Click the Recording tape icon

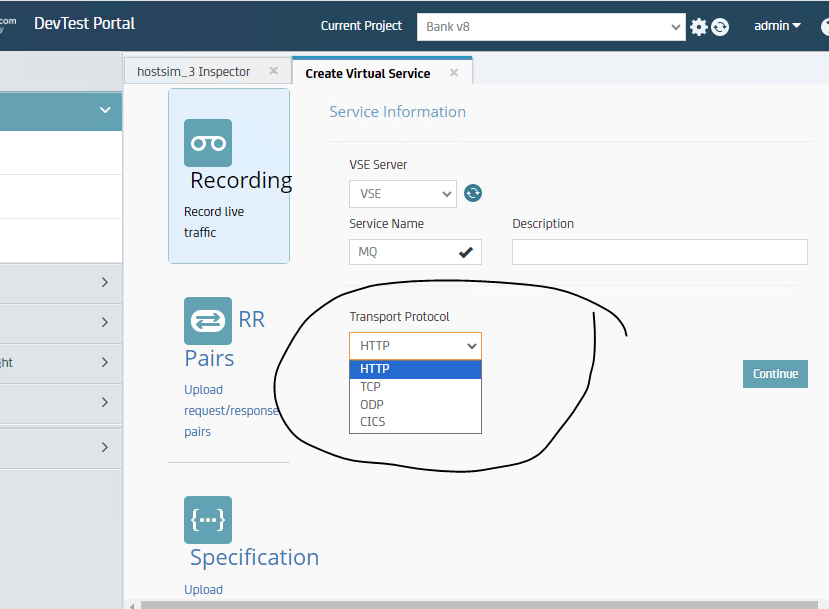[208, 143]
